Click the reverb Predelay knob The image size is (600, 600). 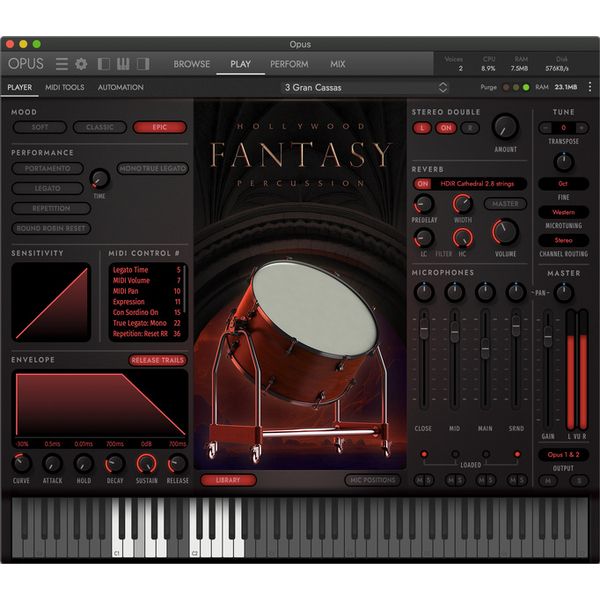(x=424, y=204)
